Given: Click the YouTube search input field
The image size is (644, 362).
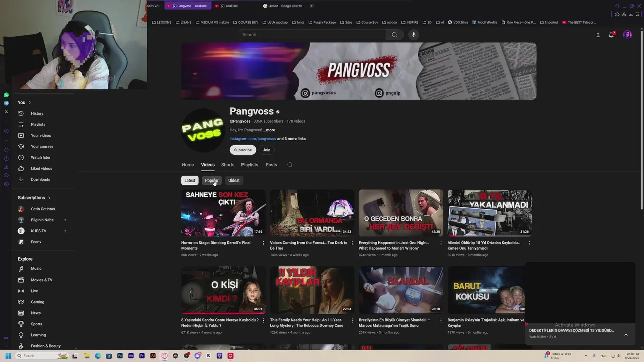Looking at the screenshot, I should click(312, 35).
